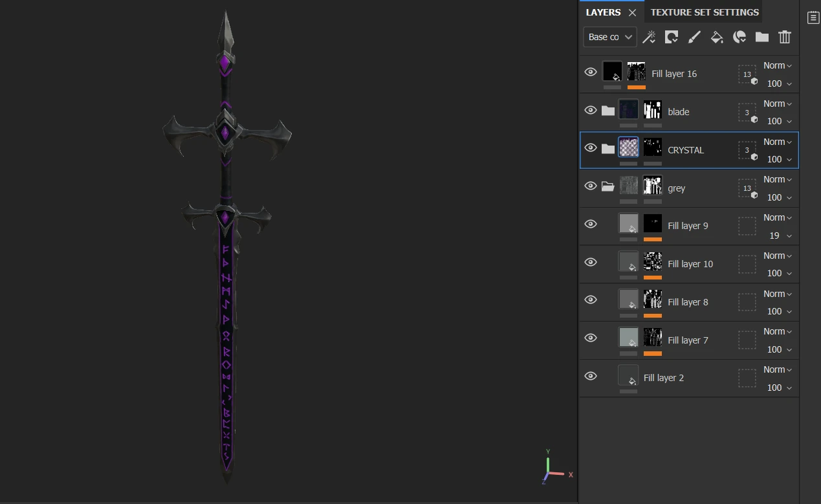This screenshot has width=821, height=504.
Task: Hide the Fill layer 10 eye icon
Action: coord(590,262)
